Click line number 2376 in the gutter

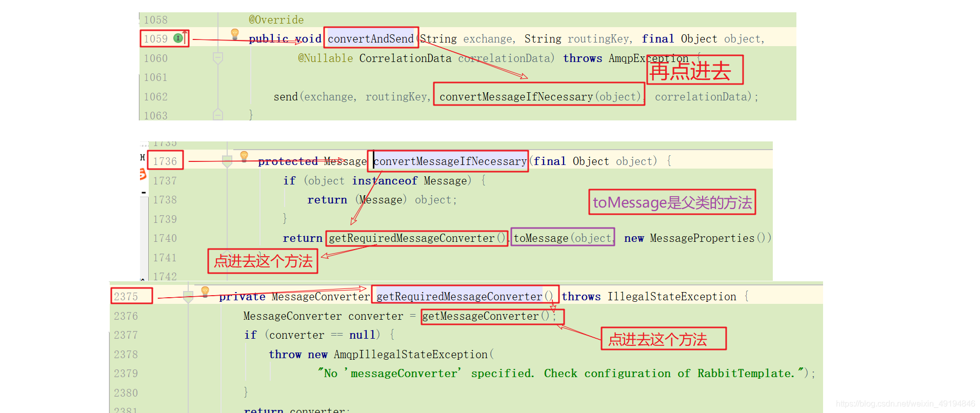pos(126,316)
